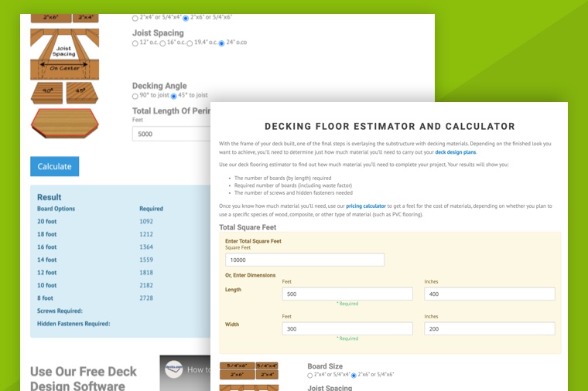Open the pricing calculator link
Image resolution: width=588 pixels, height=391 pixels.
click(x=366, y=206)
